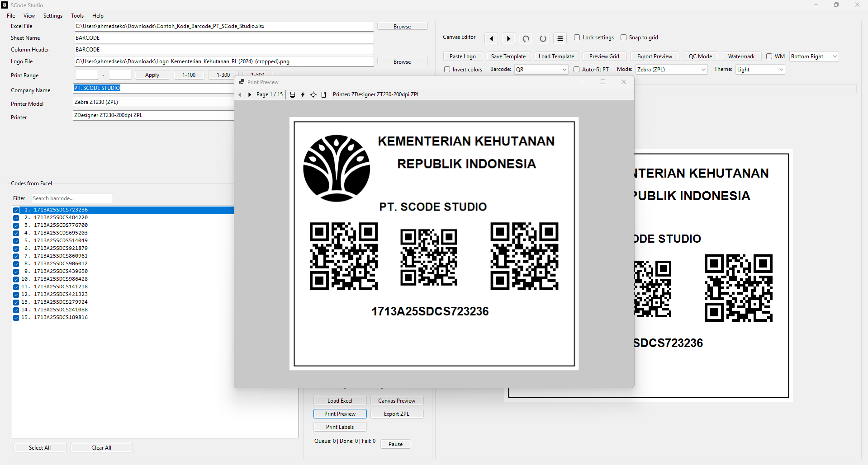Screen dimensions: 868x465
Task: Toggle the WM checkbox
Action: pyautogui.click(x=769, y=56)
